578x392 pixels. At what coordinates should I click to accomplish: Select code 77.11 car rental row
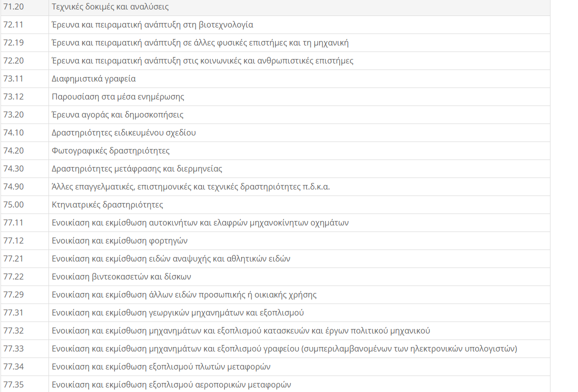pos(275,222)
